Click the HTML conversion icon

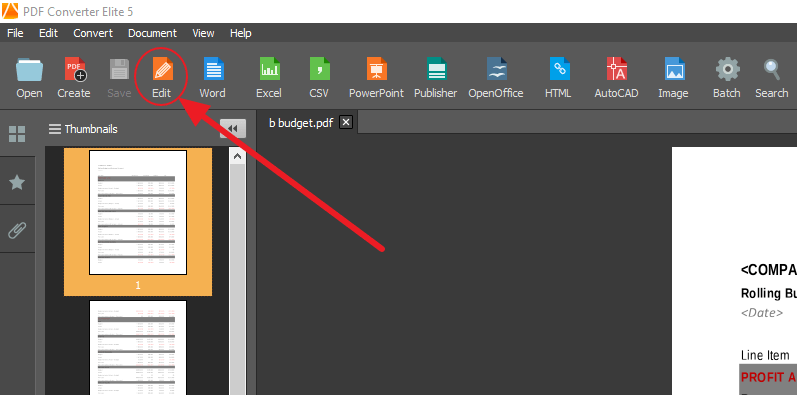coord(559,70)
